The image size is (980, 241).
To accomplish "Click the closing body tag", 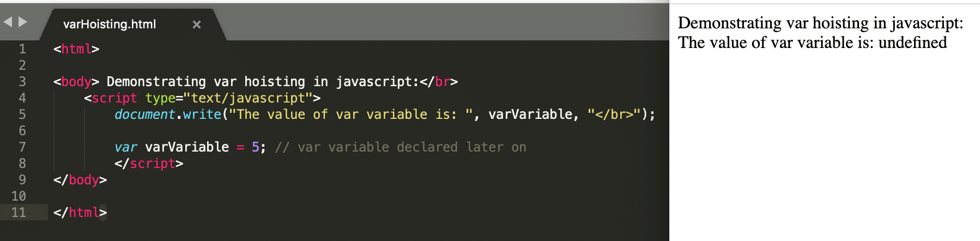I will [x=80, y=180].
